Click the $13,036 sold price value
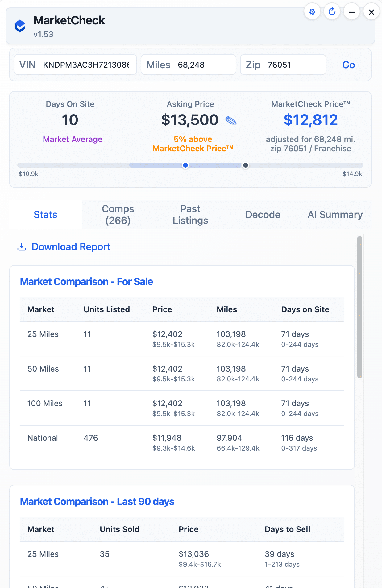The image size is (382, 588). pyautogui.click(x=194, y=554)
